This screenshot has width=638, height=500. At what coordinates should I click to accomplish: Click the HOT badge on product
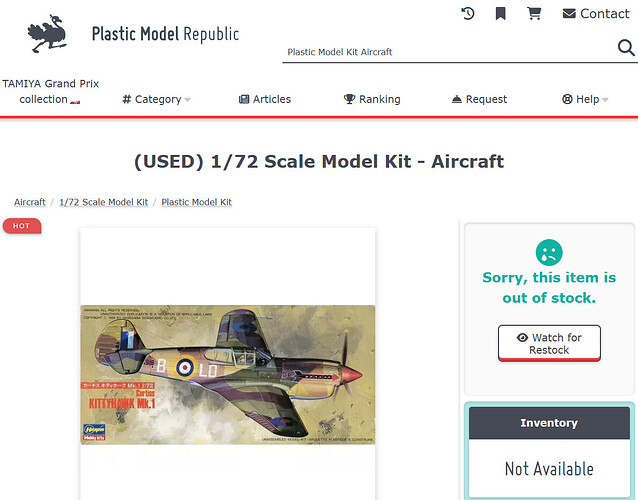click(x=21, y=226)
